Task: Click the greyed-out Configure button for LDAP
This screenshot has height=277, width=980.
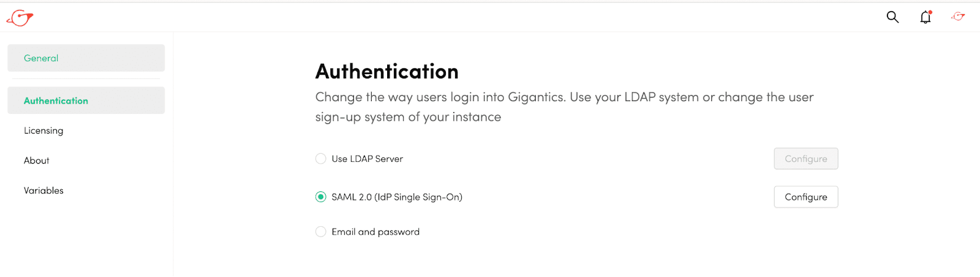Action: [x=805, y=159]
